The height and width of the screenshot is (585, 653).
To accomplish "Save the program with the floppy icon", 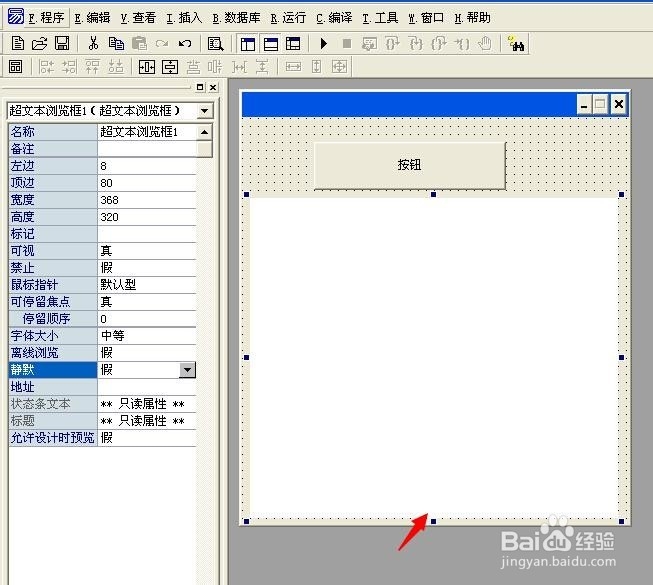I will pos(62,43).
